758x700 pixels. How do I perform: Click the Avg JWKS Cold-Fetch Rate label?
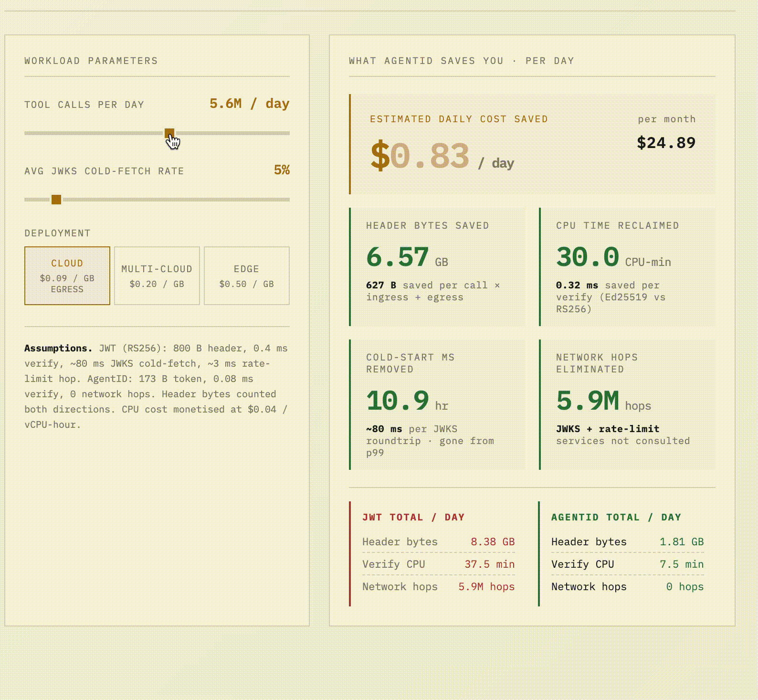click(x=105, y=171)
